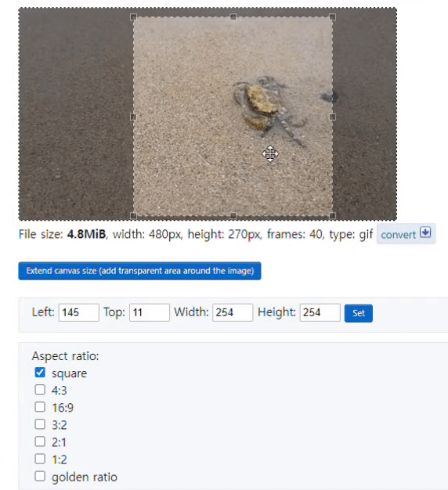Click the top-right crop handle
448x490 pixels.
tap(332, 16)
